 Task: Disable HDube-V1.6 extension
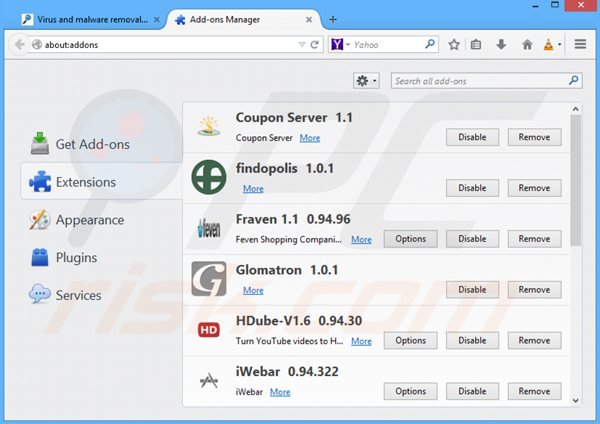click(x=472, y=341)
